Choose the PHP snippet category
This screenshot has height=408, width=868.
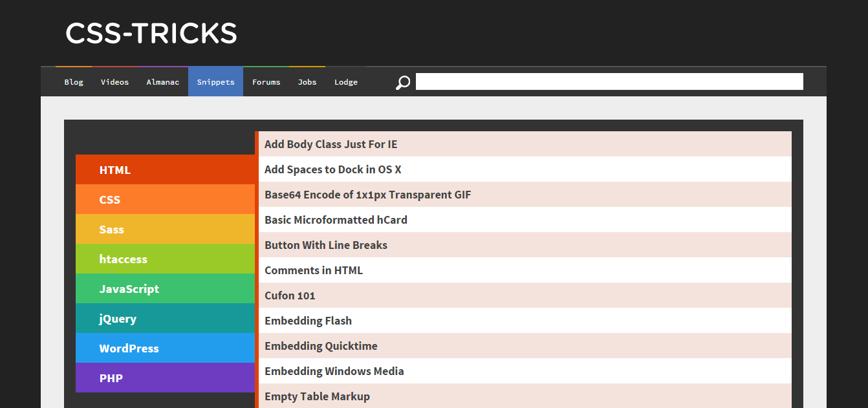(x=165, y=378)
